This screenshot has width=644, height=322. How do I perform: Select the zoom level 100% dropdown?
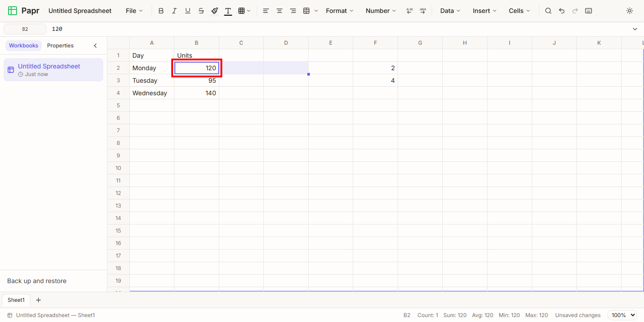(x=622, y=315)
